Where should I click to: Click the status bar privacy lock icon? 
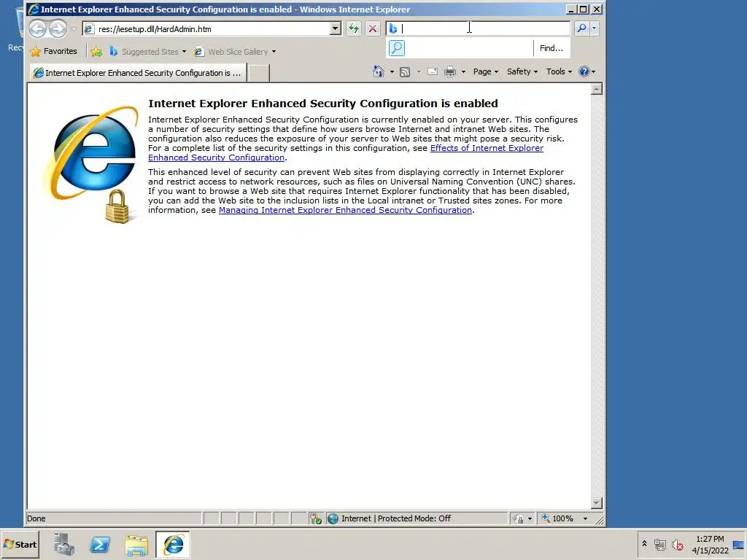click(x=519, y=518)
